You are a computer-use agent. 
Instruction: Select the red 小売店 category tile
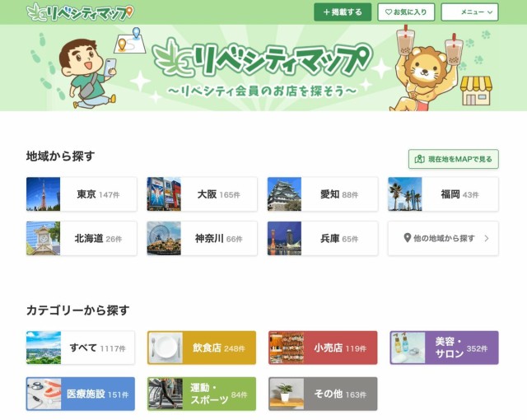click(323, 348)
